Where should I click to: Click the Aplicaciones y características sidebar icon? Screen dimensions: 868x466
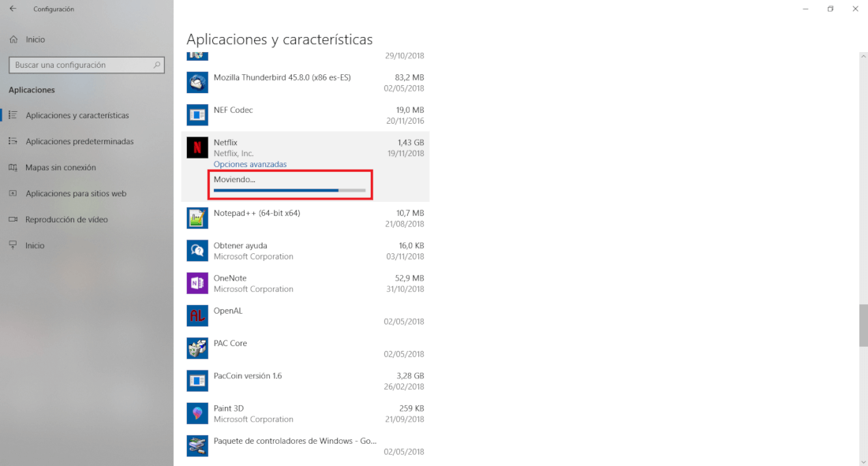click(13, 115)
